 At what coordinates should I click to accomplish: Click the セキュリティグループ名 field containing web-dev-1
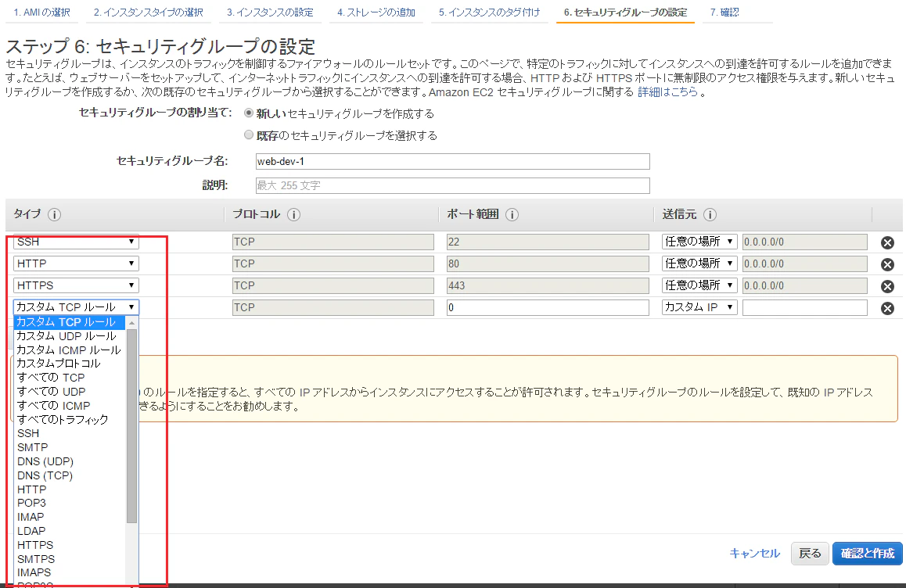tap(452, 161)
